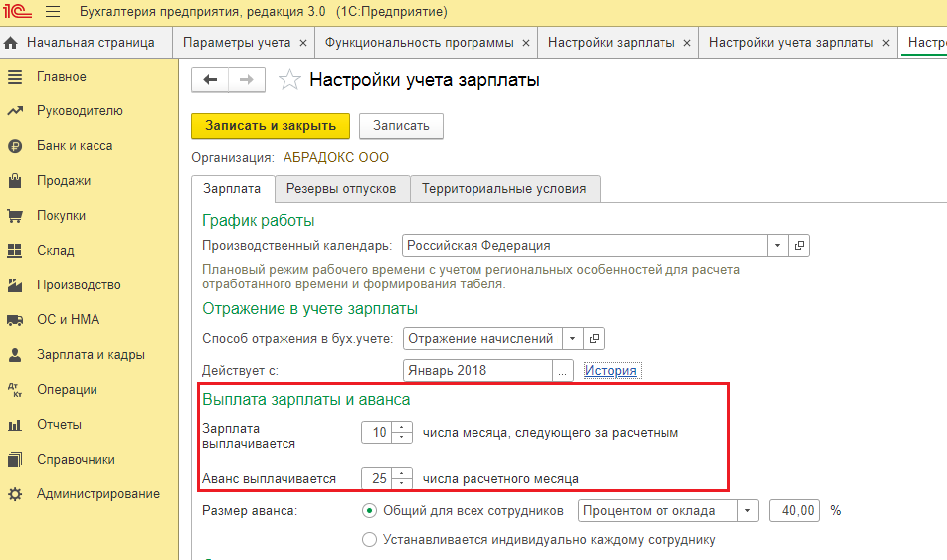Image resolution: width=947 pixels, height=560 pixels.
Task: Open the Банк и касса ruble icon
Action: [x=15, y=146]
